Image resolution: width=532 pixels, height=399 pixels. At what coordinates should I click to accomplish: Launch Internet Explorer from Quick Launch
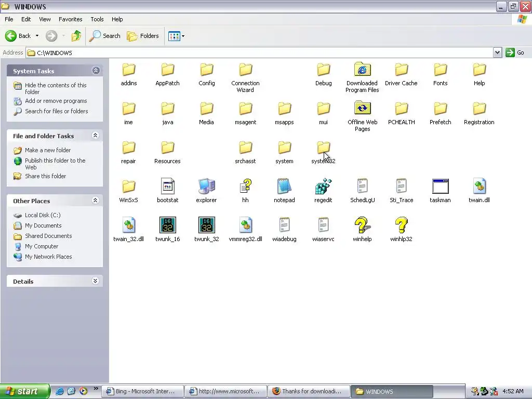pos(60,391)
